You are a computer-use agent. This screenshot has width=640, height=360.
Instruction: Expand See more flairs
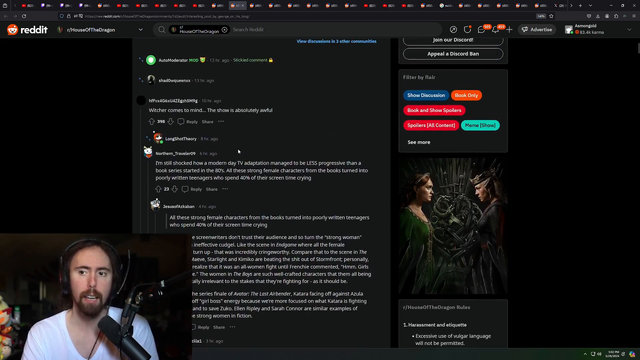[418, 142]
